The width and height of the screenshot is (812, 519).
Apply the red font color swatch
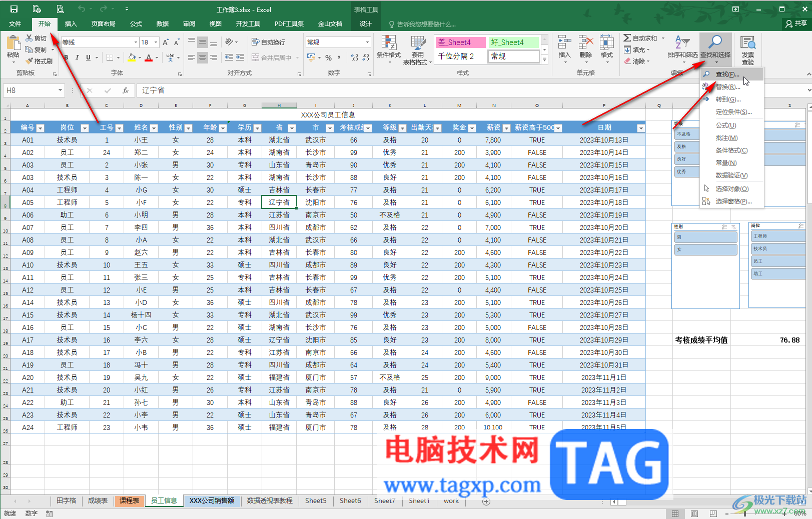pyautogui.click(x=149, y=57)
